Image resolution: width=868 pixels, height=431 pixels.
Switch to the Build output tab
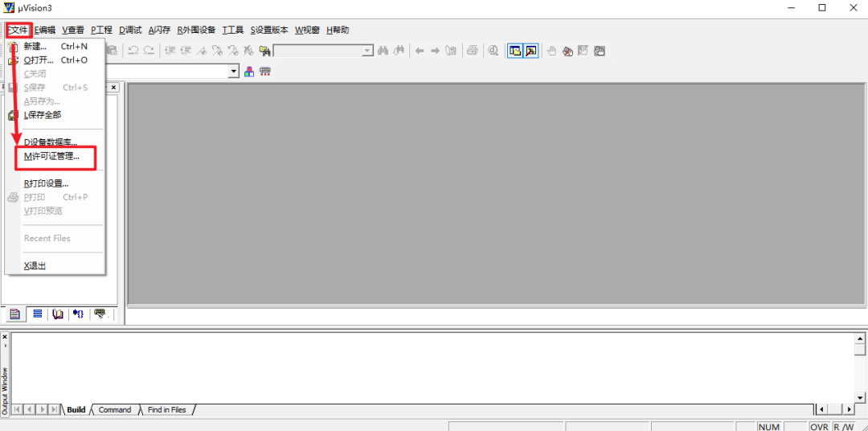76,410
